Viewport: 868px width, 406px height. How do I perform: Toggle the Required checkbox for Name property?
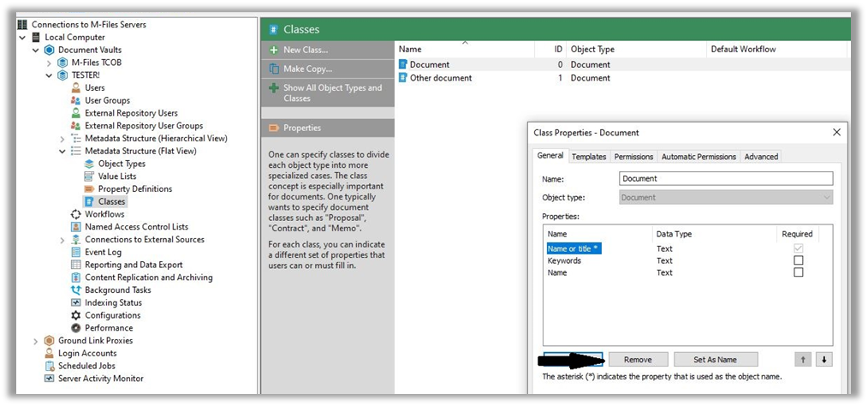point(798,272)
